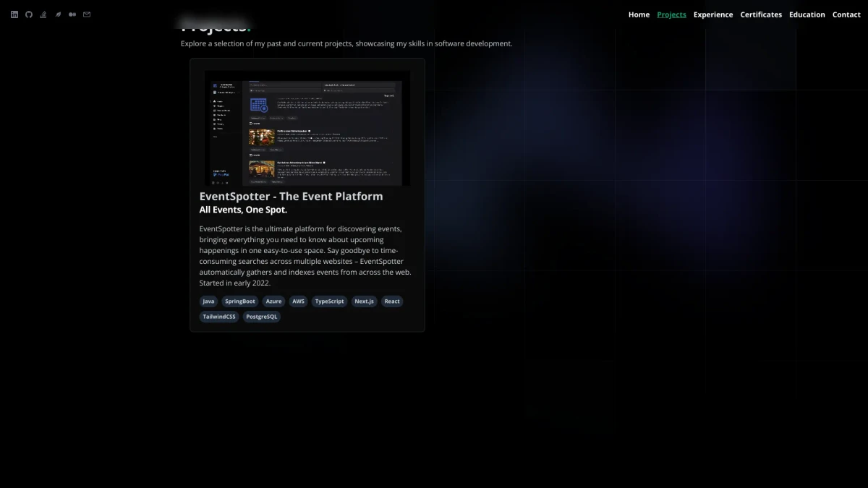Click the EventSpotter project screenshot
Viewport: 868px width, 488px height.
tap(307, 128)
